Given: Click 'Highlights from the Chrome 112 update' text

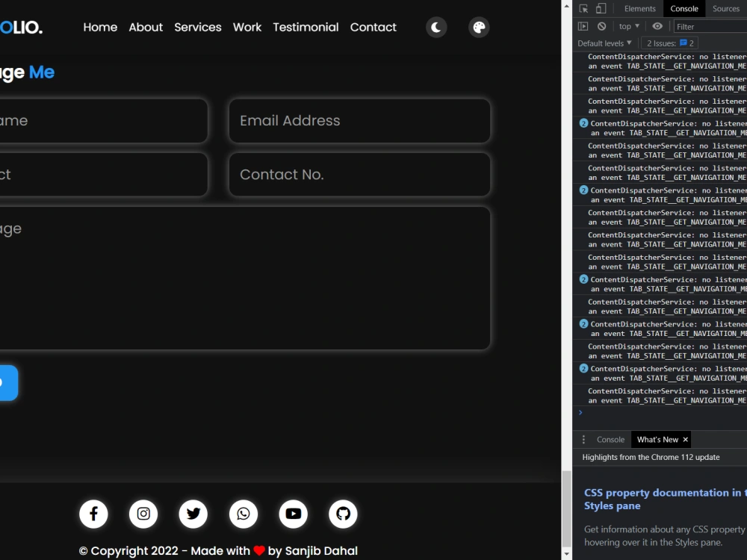Looking at the screenshot, I should pyautogui.click(x=651, y=457).
